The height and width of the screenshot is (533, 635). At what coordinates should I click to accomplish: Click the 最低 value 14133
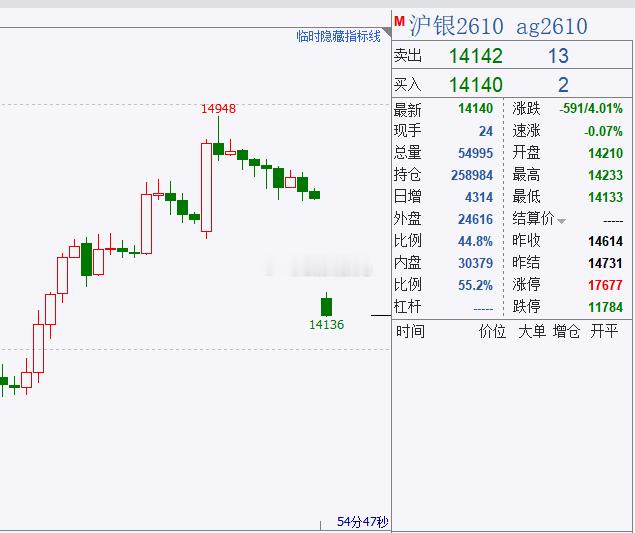click(605, 197)
